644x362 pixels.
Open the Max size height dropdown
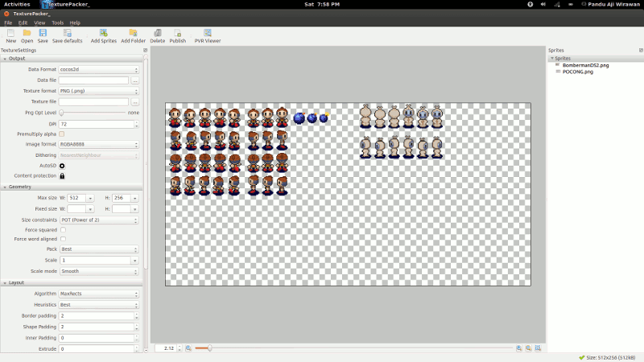(x=134, y=198)
